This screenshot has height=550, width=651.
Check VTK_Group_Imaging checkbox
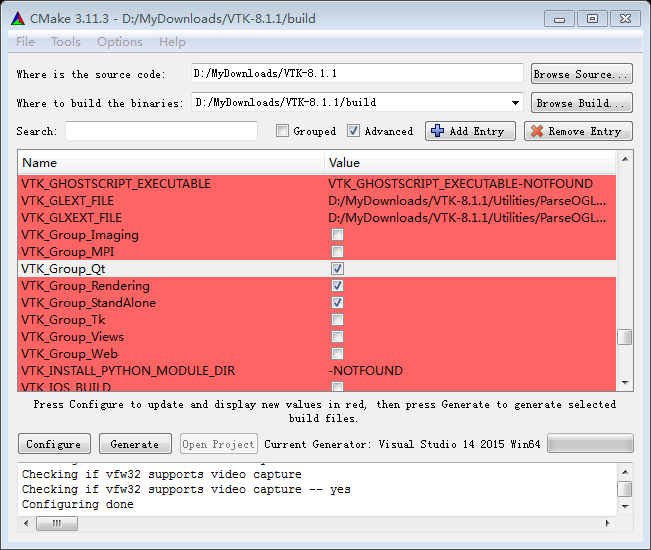click(337, 235)
